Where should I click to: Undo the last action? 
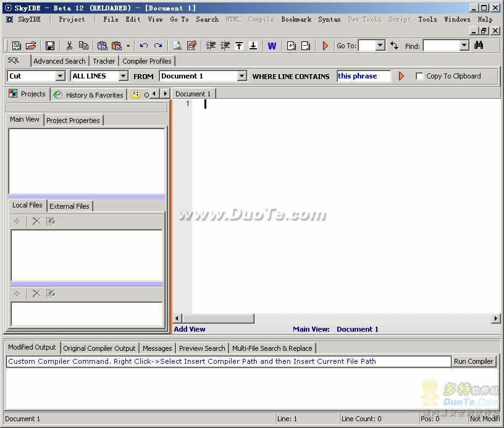click(x=144, y=46)
